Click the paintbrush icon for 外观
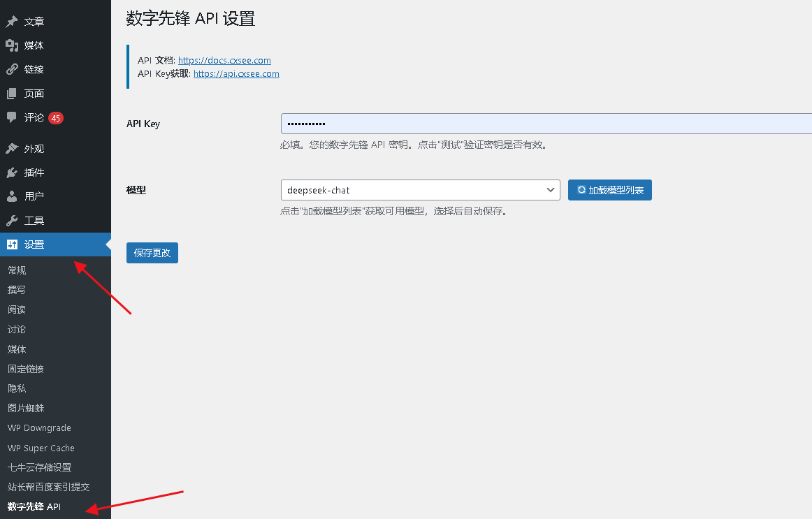The height and width of the screenshot is (519, 812). point(12,149)
